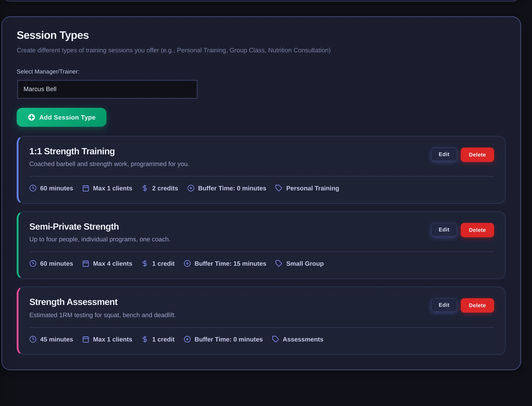Click tag icon beside Small Group
Image resolution: width=532 pixels, height=406 pixels.
279,263
